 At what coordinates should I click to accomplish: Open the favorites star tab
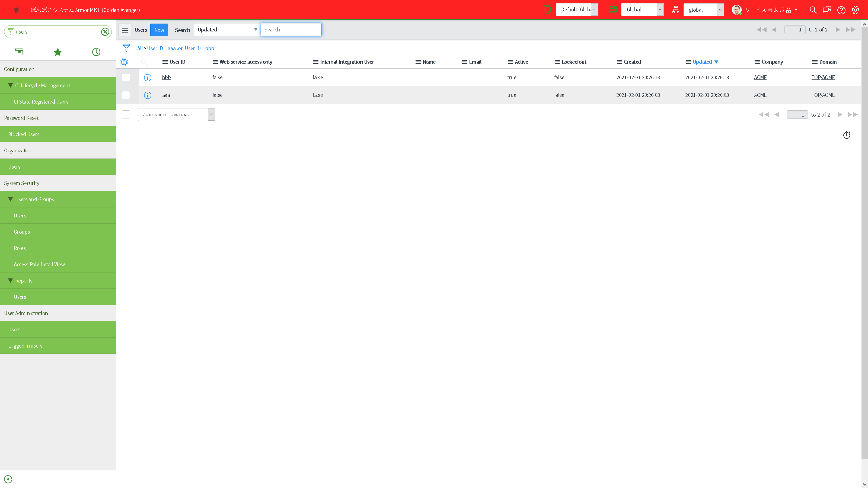[58, 52]
